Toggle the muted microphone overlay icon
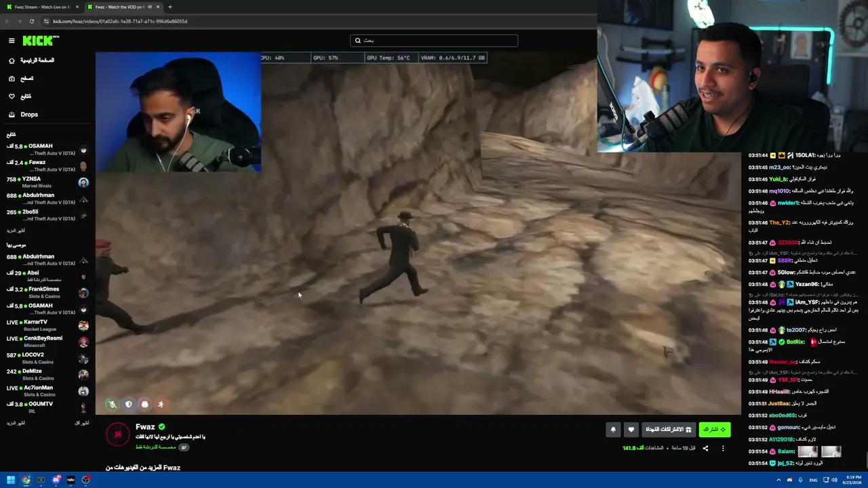Image resolution: width=868 pixels, height=488 pixels. pyautogui.click(x=113, y=405)
